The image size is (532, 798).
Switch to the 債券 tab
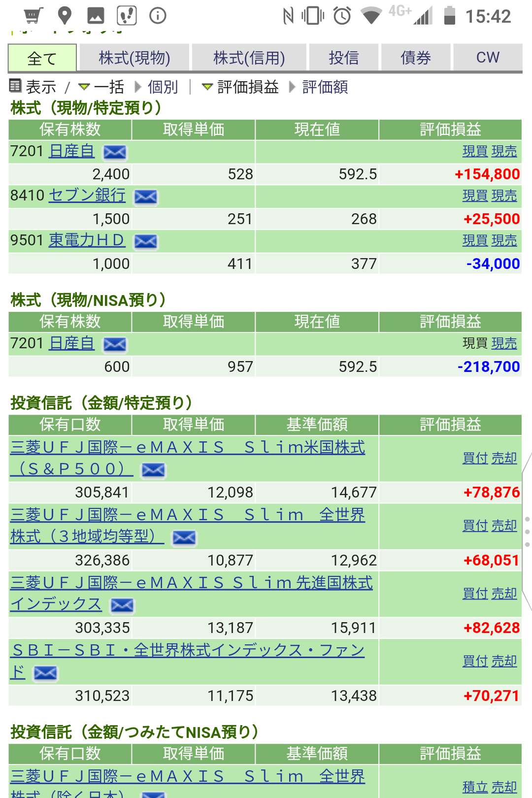pos(416,58)
